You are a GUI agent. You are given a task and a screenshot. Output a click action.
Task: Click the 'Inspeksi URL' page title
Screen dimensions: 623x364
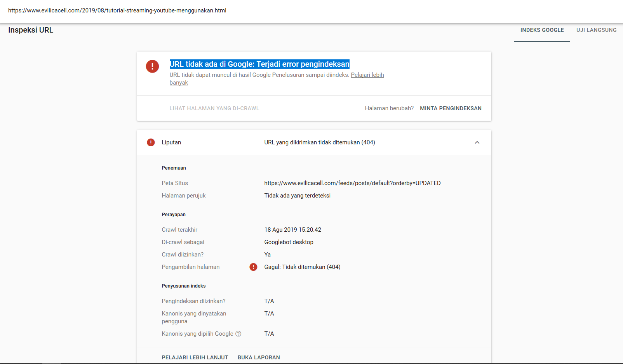(x=31, y=30)
